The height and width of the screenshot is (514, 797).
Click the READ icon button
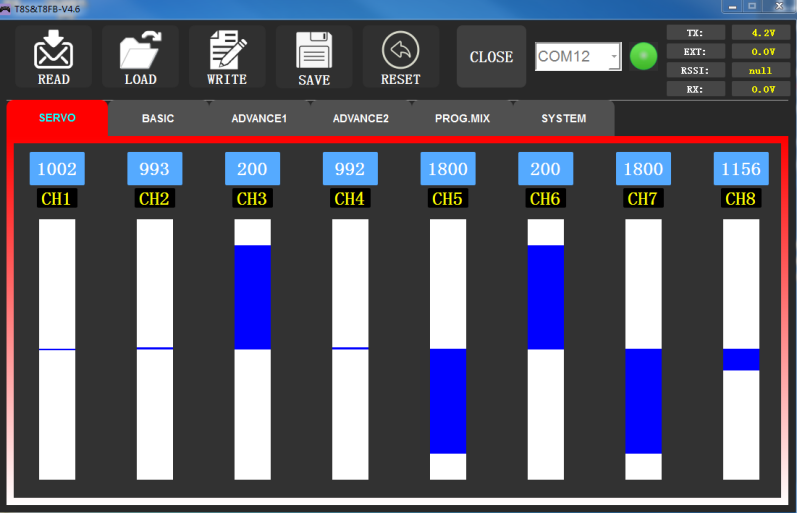point(53,56)
